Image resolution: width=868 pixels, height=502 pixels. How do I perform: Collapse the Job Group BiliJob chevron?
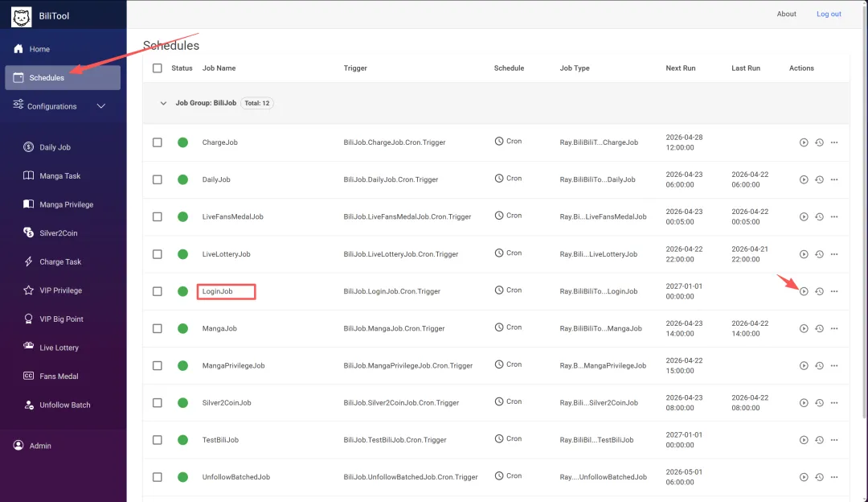pyautogui.click(x=163, y=103)
